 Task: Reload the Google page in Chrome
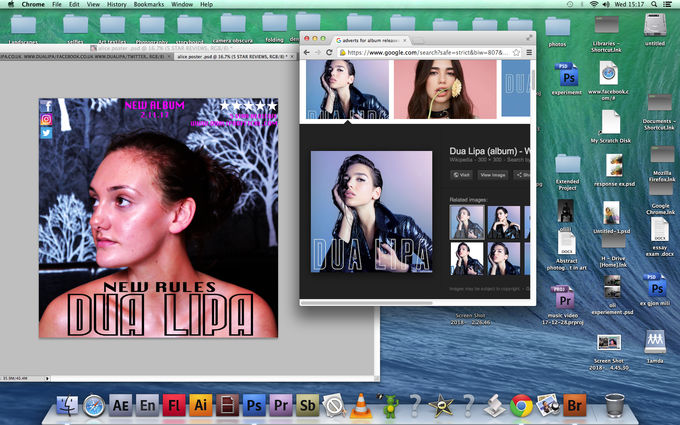click(x=329, y=52)
